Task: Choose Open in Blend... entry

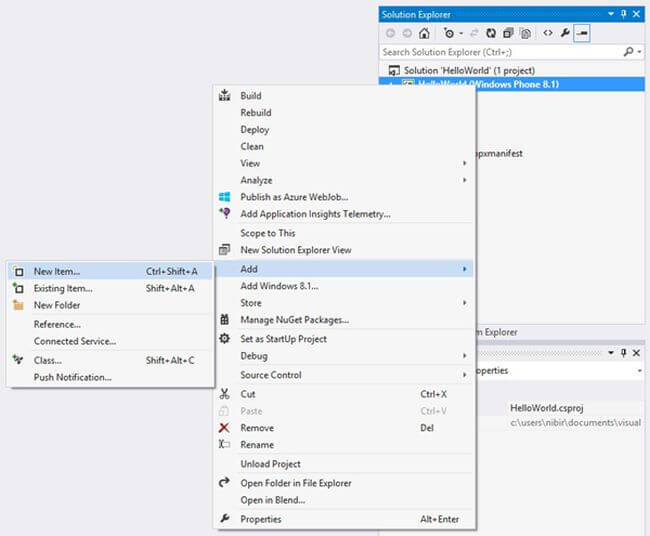Action: (272, 500)
